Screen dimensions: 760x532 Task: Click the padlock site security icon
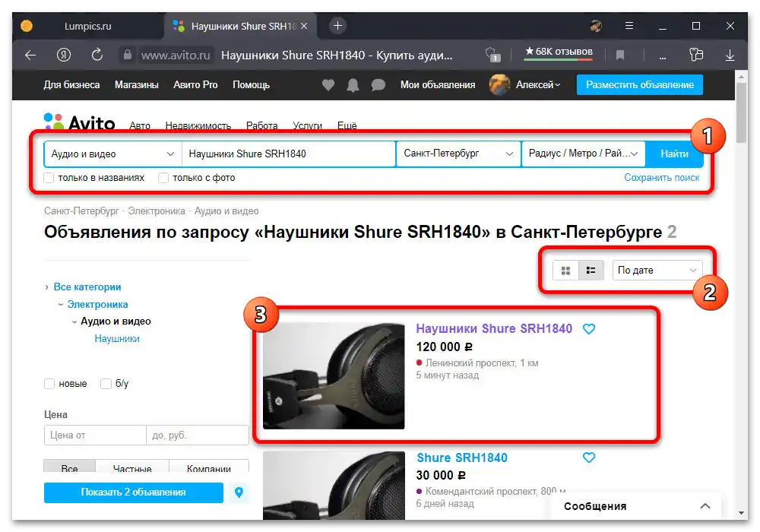128,55
